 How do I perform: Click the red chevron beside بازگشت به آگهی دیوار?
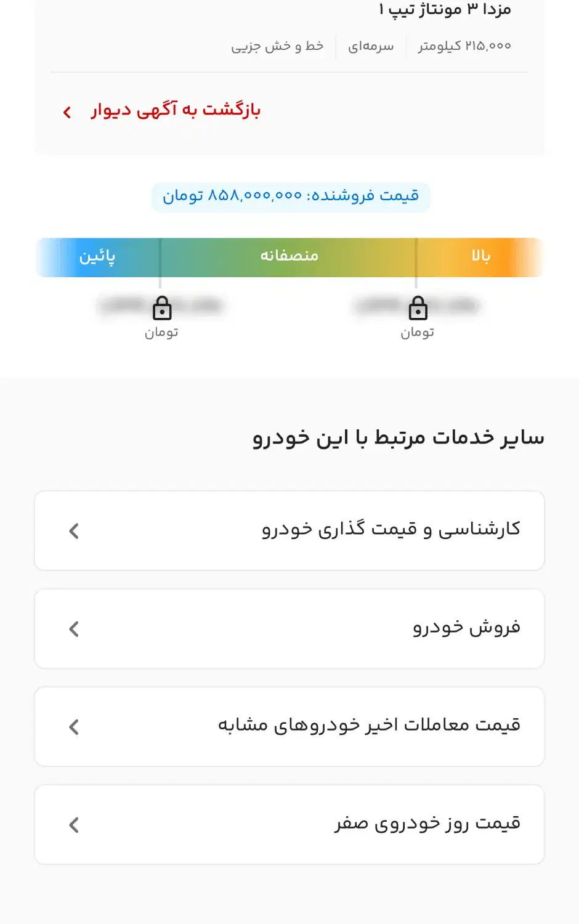coord(67,112)
